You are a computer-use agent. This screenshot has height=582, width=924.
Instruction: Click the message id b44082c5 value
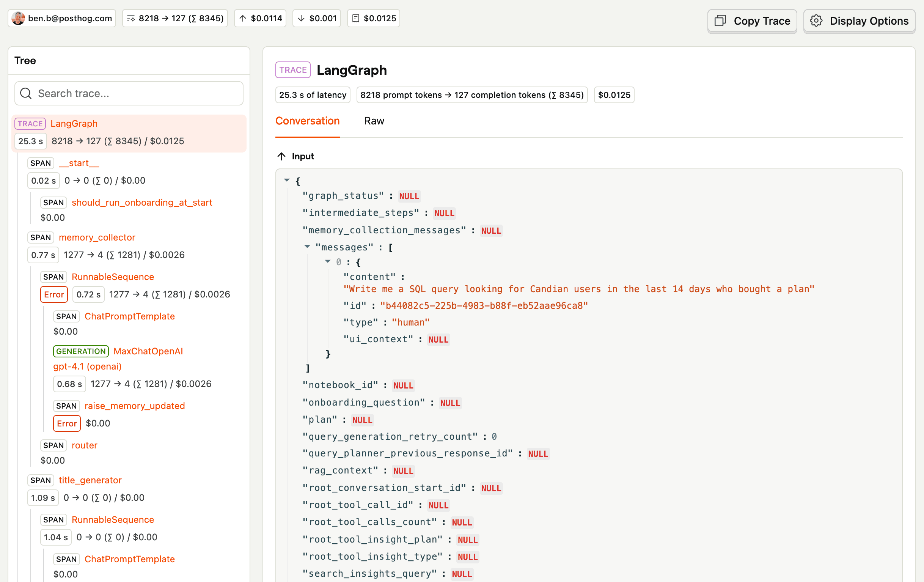(484, 305)
